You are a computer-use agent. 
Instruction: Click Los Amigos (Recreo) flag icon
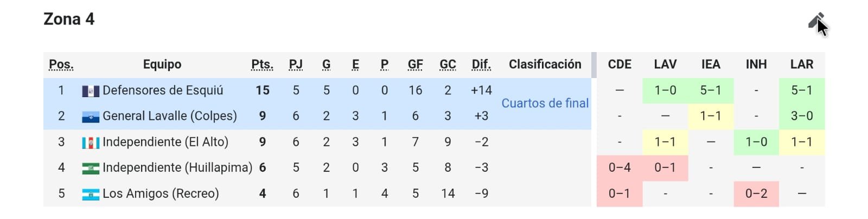click(90, 194)
